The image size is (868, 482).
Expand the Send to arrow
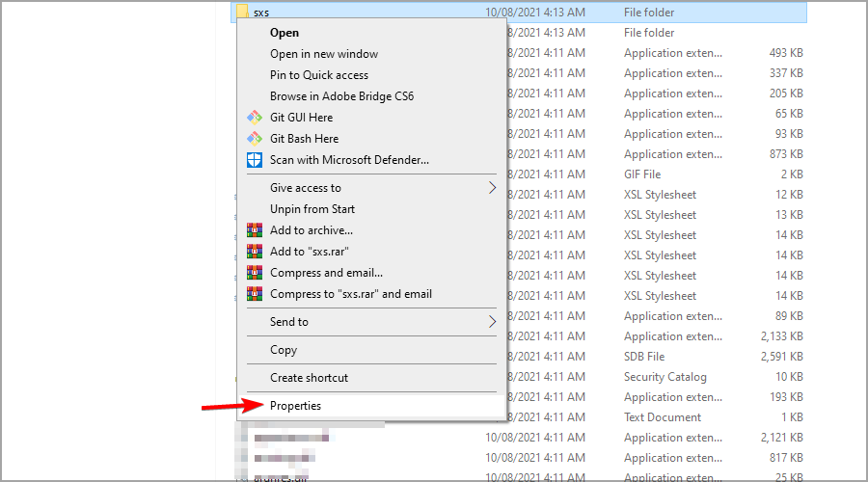(492, 322)
